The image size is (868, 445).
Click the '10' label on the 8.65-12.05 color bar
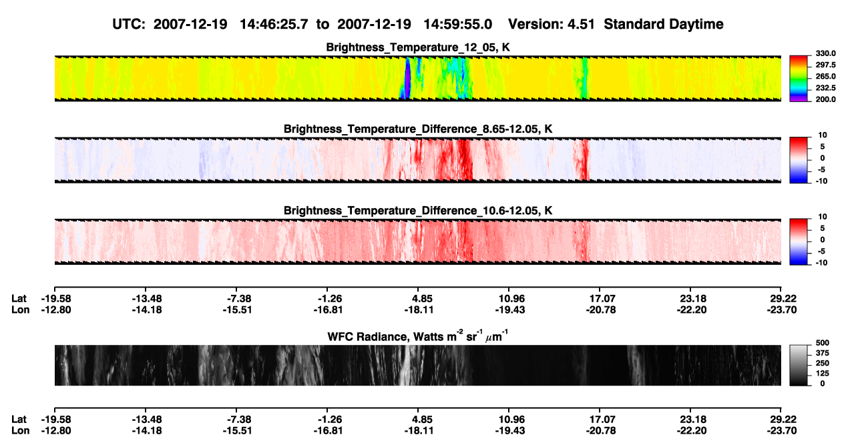823,135
